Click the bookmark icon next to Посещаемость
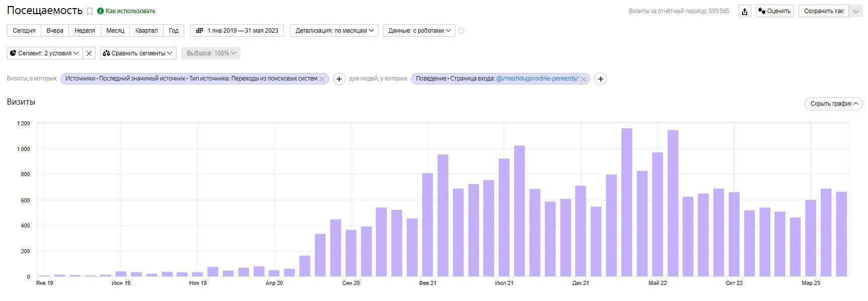Screen dimensions: 868x301 (90, 11)
